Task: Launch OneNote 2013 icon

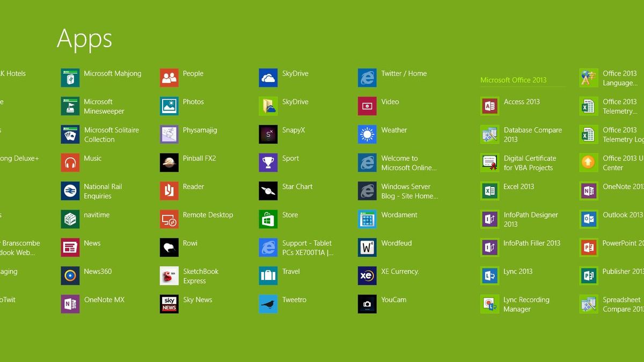Action: (x=589, y=191)
